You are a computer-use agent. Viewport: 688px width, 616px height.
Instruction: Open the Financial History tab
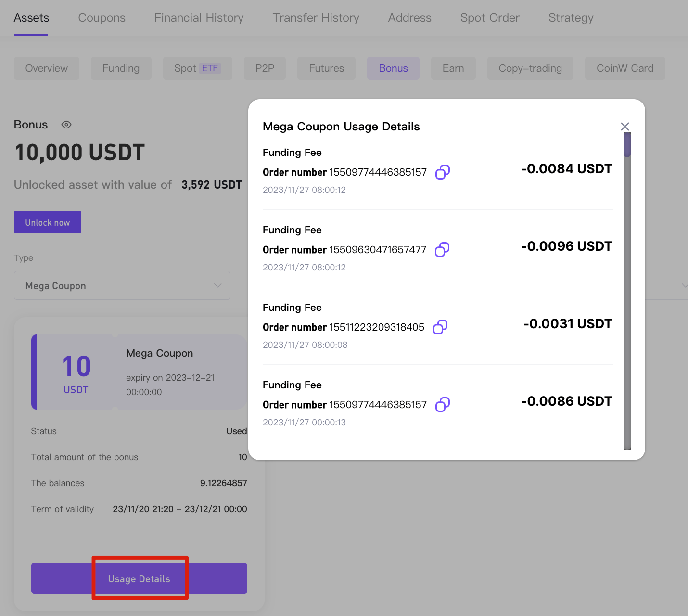(x=199, y=18)
